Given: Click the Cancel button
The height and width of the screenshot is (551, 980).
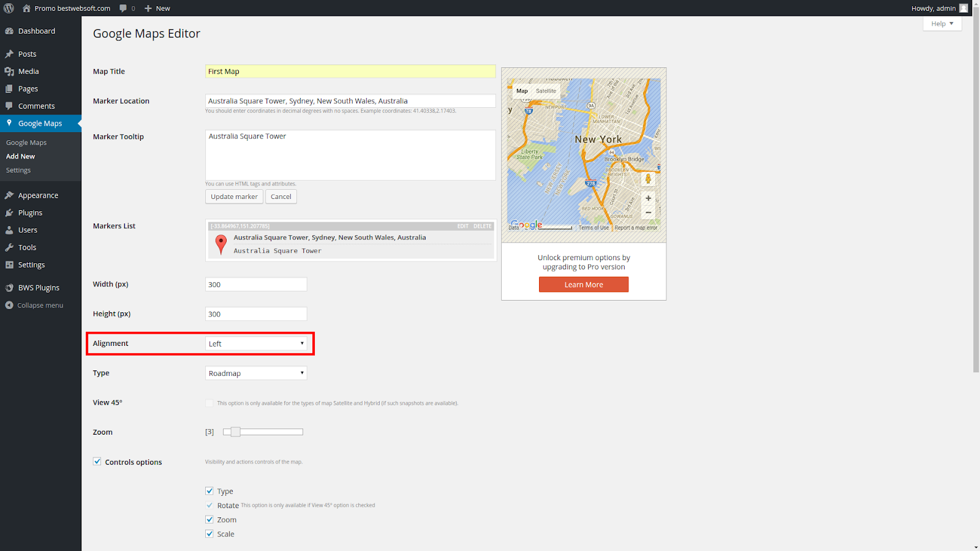Looking at the screenshot, I should pos(281,197).
